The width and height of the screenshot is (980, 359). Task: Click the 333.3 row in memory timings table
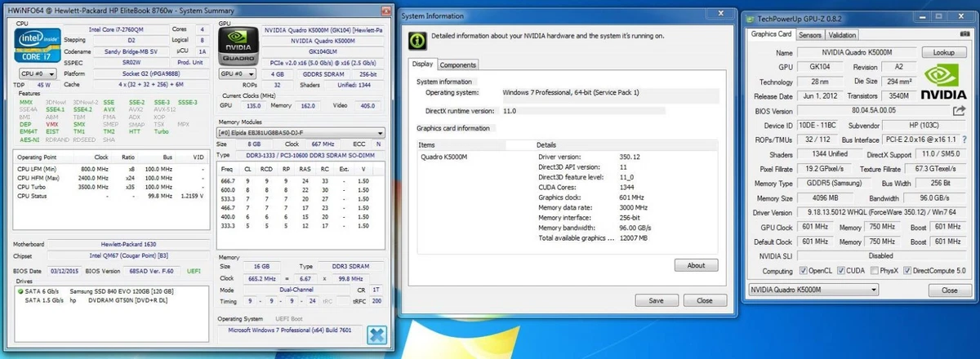[301, 224]
